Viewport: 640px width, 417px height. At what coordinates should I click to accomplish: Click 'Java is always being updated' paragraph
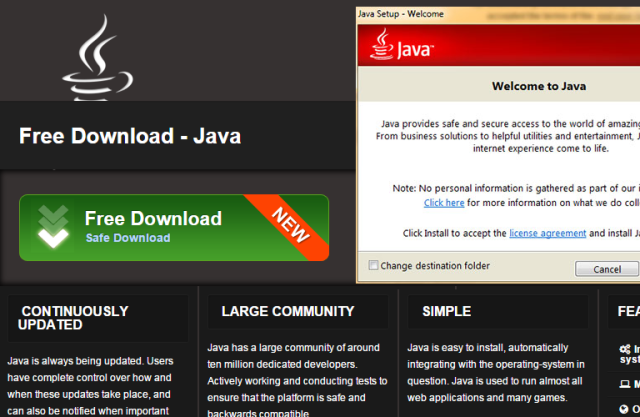click(x=90, y=386)
